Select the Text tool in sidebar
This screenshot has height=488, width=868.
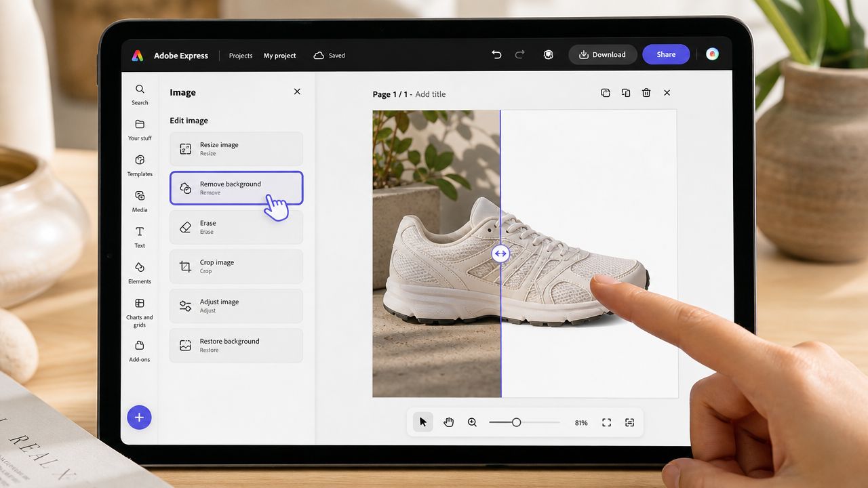point(140,237)
